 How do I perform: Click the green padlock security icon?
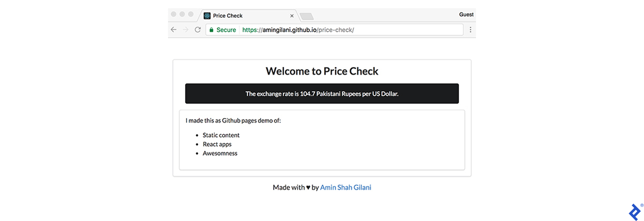[211, 30]
